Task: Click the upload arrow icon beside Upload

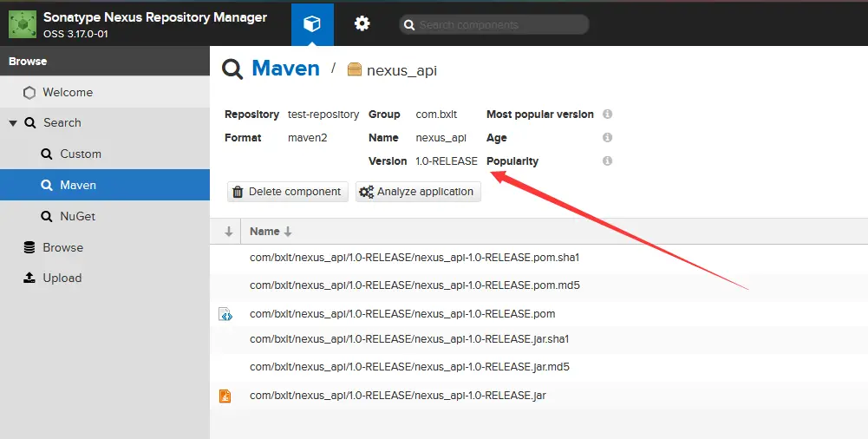Action: pyautogui.click(x=29, y=278)
